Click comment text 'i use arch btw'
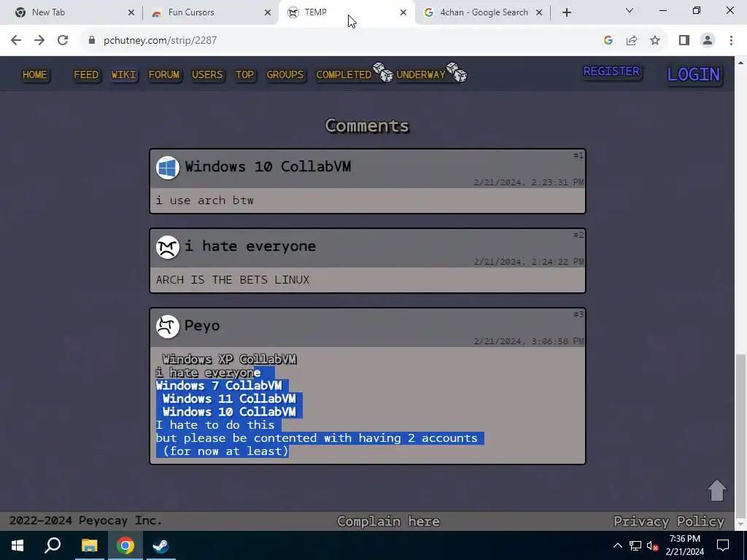The height and width of the screenshot is (560, 747). pyautogui.click(x=205, y=201)
